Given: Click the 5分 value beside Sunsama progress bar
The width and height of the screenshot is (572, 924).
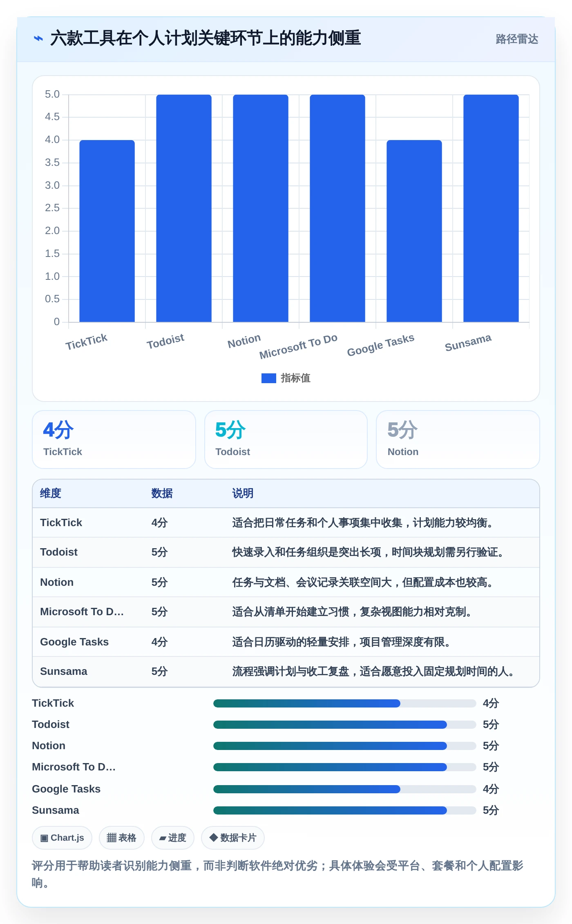Looking at the screenshot, I should tap(491, 810).
